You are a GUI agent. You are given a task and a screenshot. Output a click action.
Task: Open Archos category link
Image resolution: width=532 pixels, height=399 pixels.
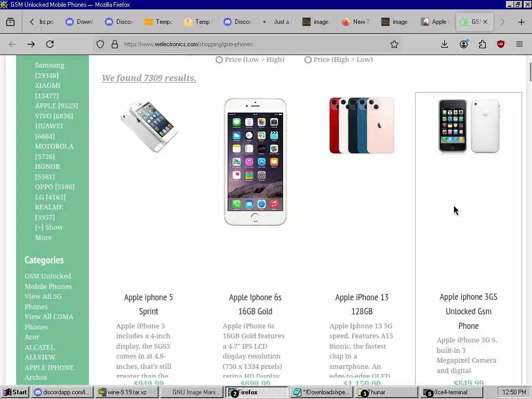[36, 377]
